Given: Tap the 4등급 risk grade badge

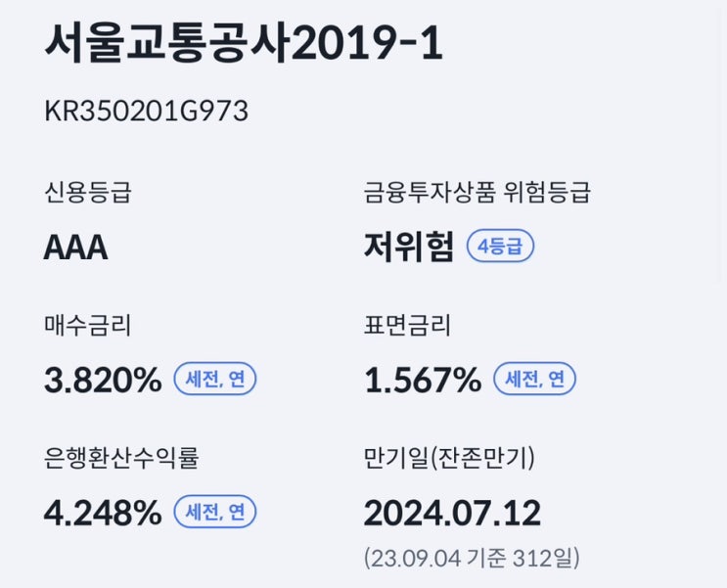Looking at the screenshot, I should click(500, 248).
